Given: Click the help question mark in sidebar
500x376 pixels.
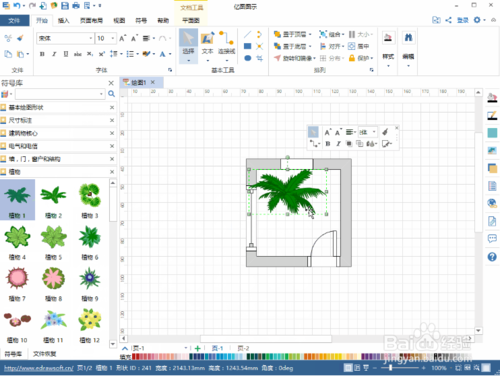Looking at the screenshot, I should (492, 257).
